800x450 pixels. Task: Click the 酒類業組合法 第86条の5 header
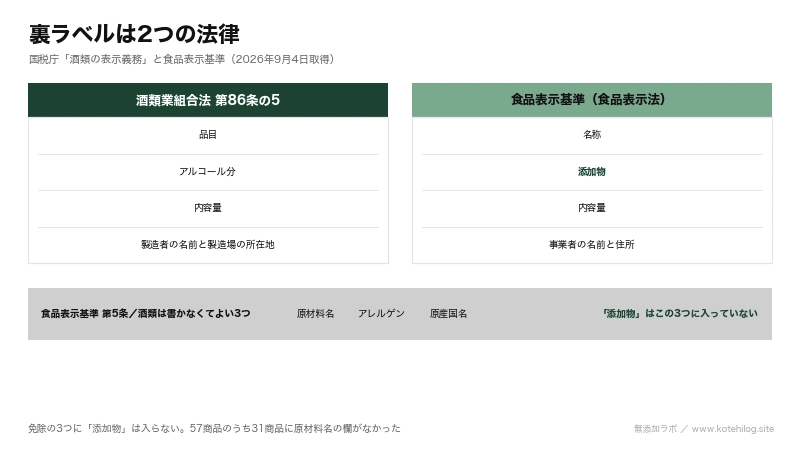click(x=208, y=100)
